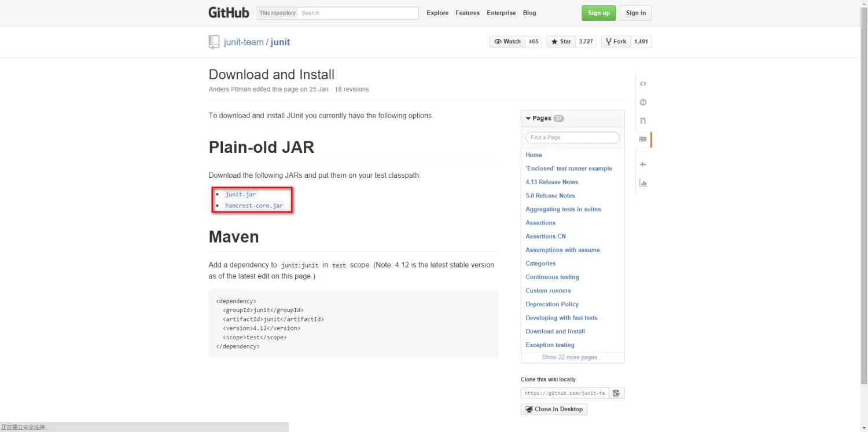Open the junit repository name link
The width and height of the screenshot is (868, 432).
click(x=280, y=42)
